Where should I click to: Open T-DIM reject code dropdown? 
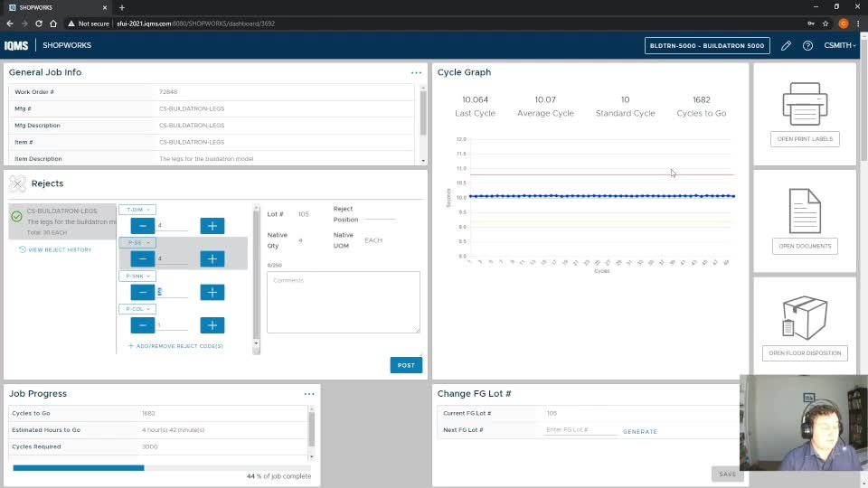point(137,210)
